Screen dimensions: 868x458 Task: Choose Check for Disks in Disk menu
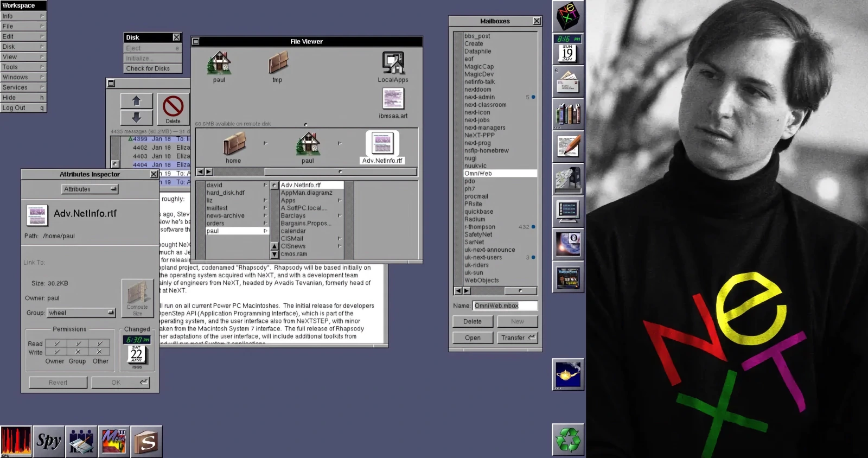[153, 68]
